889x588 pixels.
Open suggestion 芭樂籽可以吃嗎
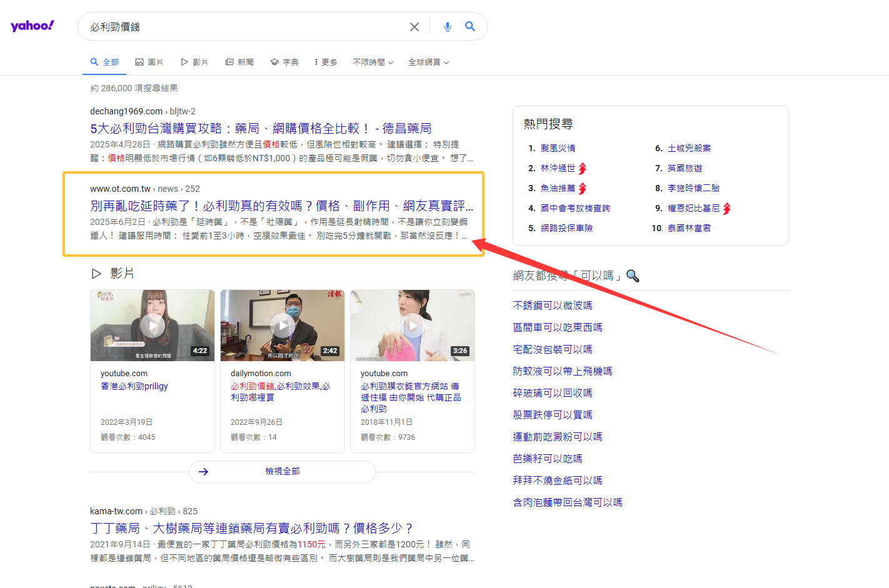pyautogui.click(x=548, y=459)
